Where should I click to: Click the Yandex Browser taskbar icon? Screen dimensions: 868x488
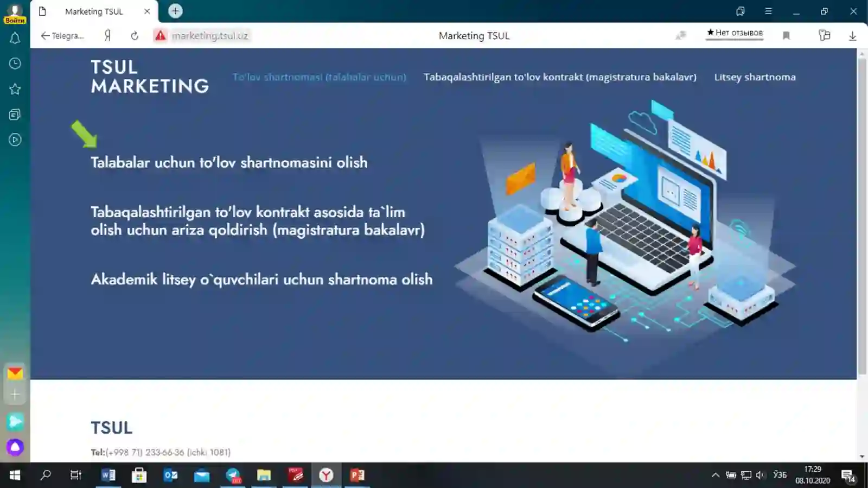[x=326, y=476]
